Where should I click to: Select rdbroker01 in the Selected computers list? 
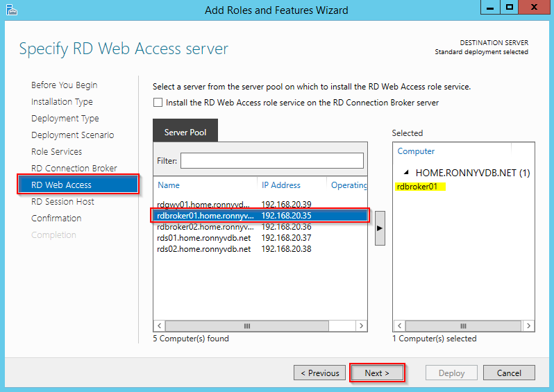tap(417, 187)
